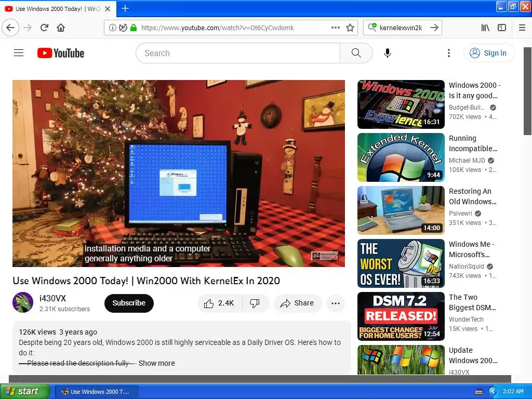The image size is (532, 399).
Task: Expand hidden tray icons arrow
Action: [493, 392]
